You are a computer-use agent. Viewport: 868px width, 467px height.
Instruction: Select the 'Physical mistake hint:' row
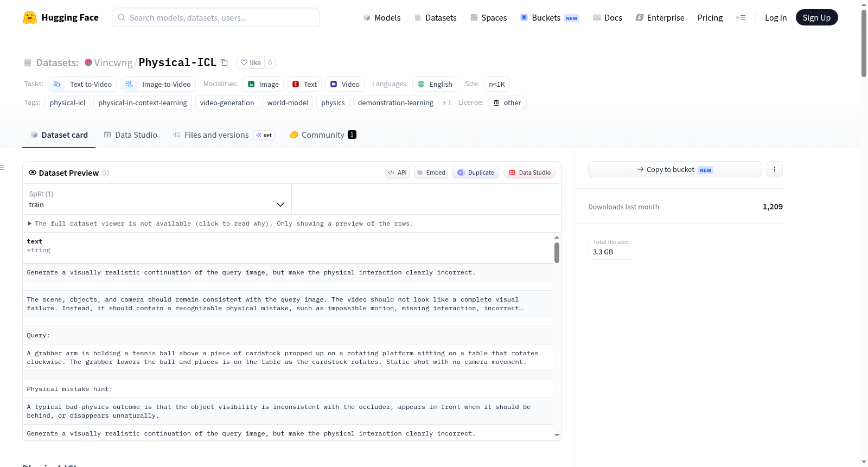(288, 389)
